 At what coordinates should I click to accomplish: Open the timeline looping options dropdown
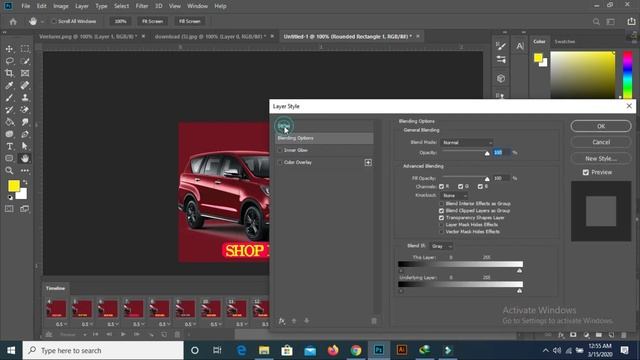click(x=73, y=335)
